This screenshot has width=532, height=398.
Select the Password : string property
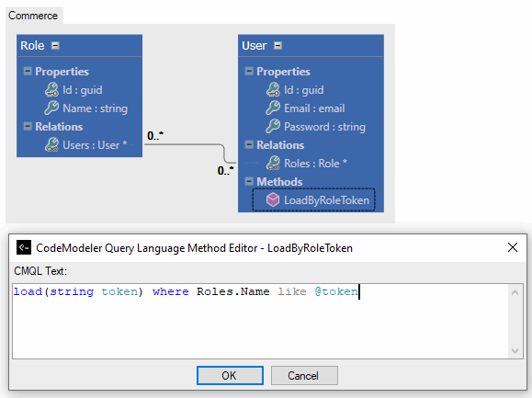pos(324,127)
